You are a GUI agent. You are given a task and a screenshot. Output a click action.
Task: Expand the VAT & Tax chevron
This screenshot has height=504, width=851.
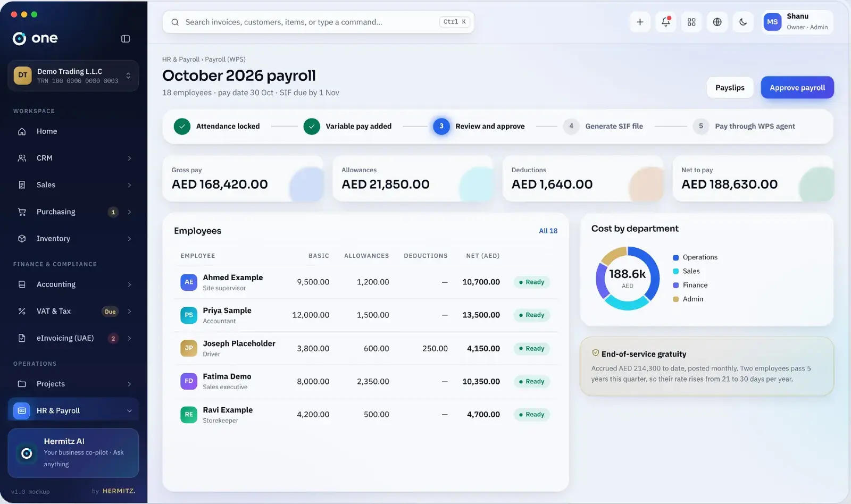point(129,312)
